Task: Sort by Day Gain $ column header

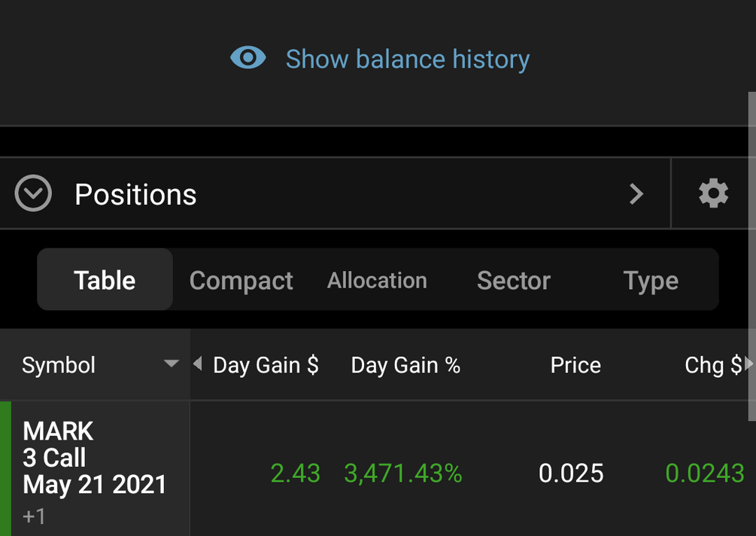Action: coord(266,365)
